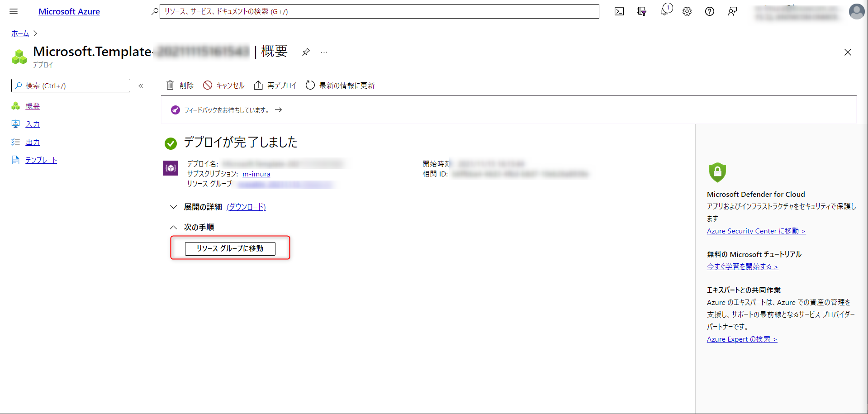
Task: Click the feedback banner arrow
Action: pyautogui.click(x=279, y=110)
